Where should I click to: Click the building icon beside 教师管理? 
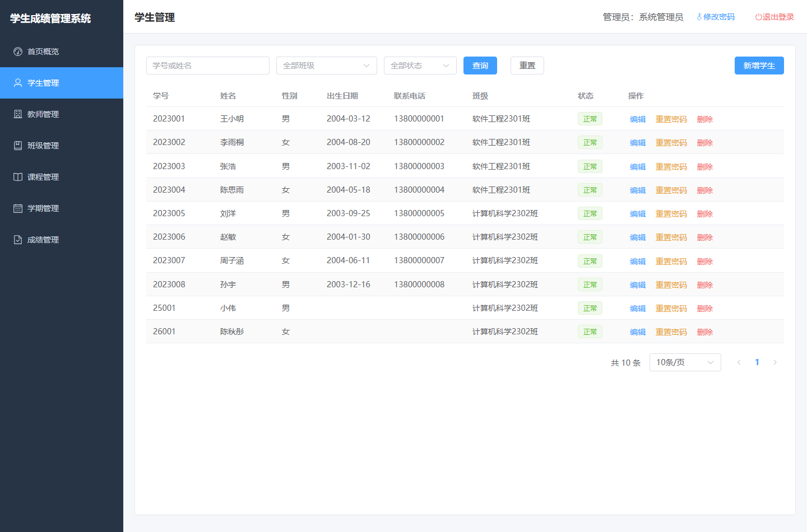(18, 114)
